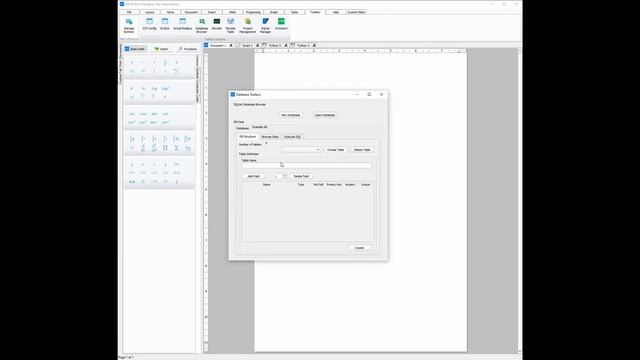The width and height of the screenshot is (640, 360).
Task: Switch to the Graph ribbon tab
Action: 273,12
